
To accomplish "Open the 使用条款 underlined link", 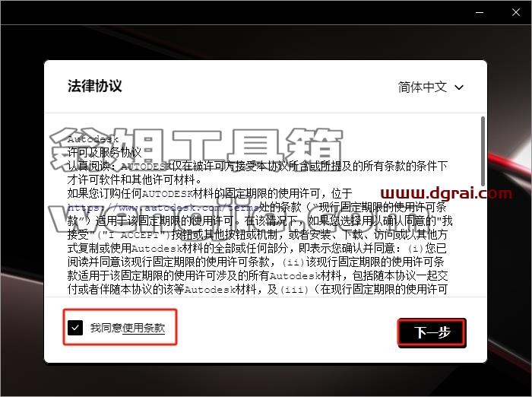I will tap(144, 328).
